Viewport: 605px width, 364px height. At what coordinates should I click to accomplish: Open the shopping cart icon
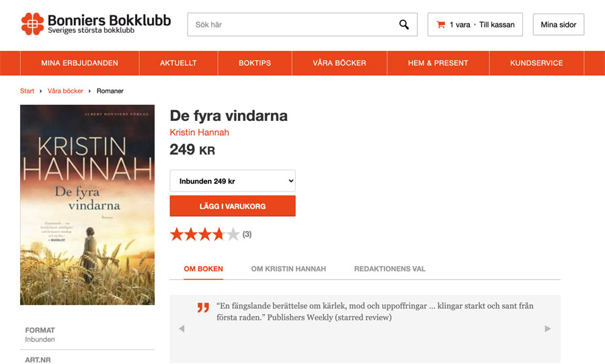441,25
